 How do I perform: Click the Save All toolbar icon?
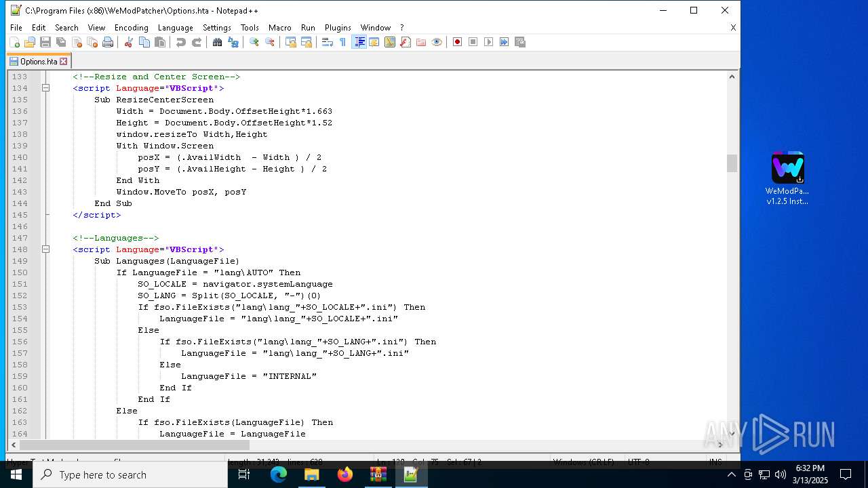point(61,42)
